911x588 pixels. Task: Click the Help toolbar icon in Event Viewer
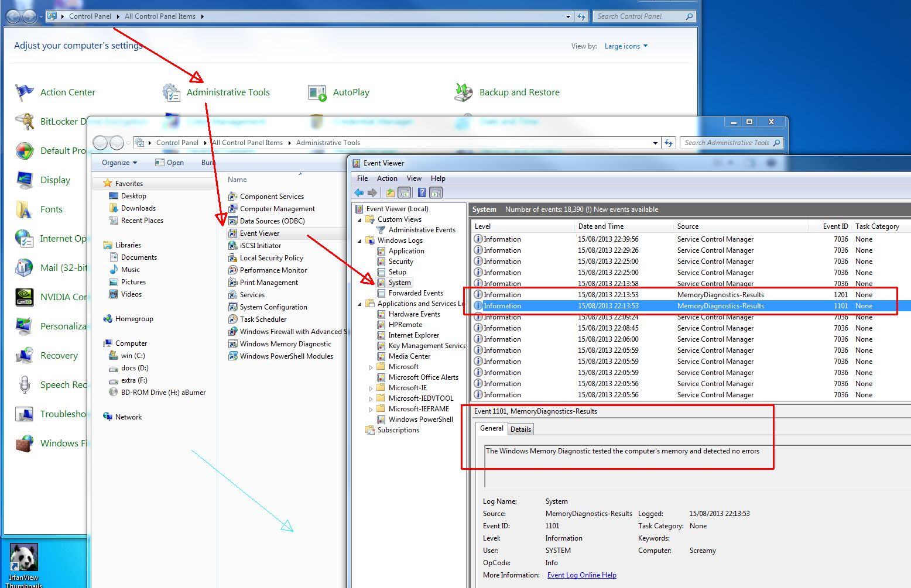tap(422, 192)
